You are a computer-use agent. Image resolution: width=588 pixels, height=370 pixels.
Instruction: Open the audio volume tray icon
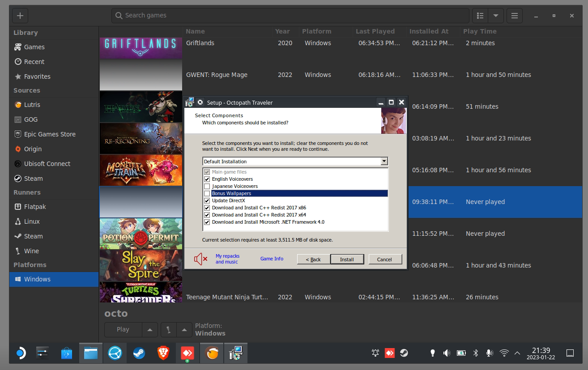447,353
